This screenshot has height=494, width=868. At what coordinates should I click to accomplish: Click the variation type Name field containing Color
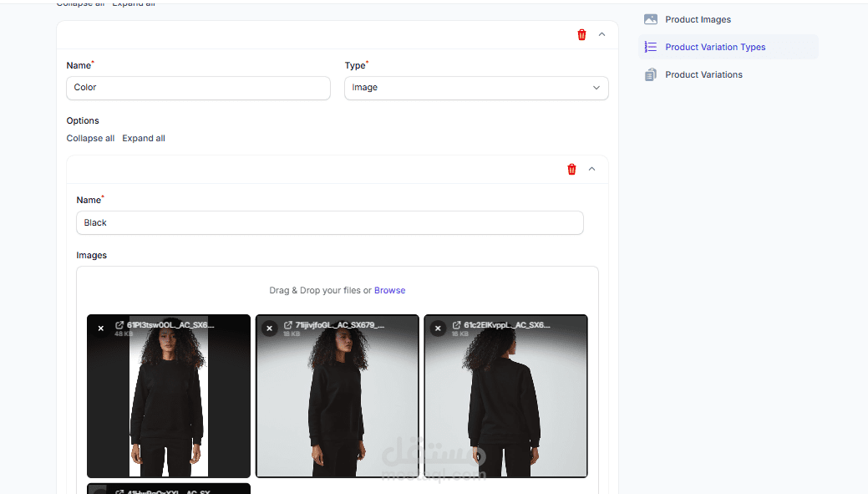[x=198, y=88]
